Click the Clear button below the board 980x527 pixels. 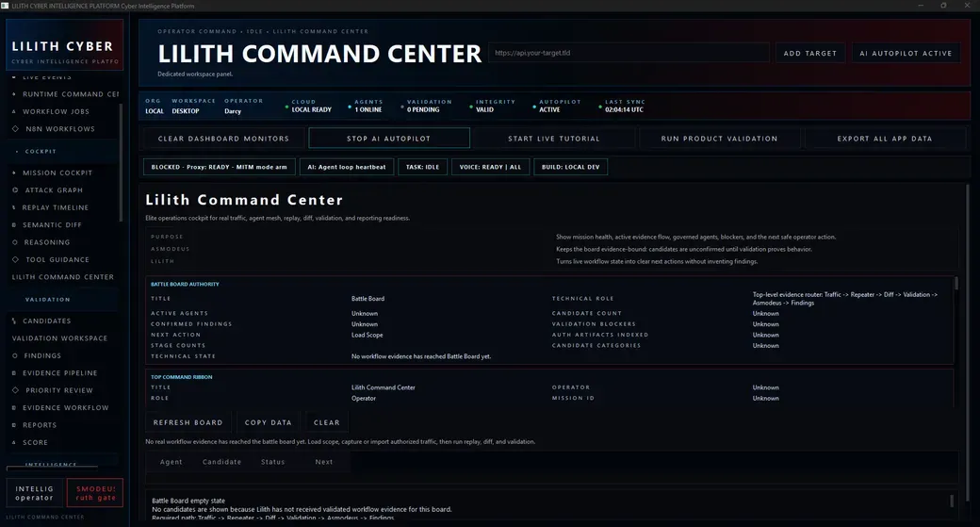pos(327,422)
